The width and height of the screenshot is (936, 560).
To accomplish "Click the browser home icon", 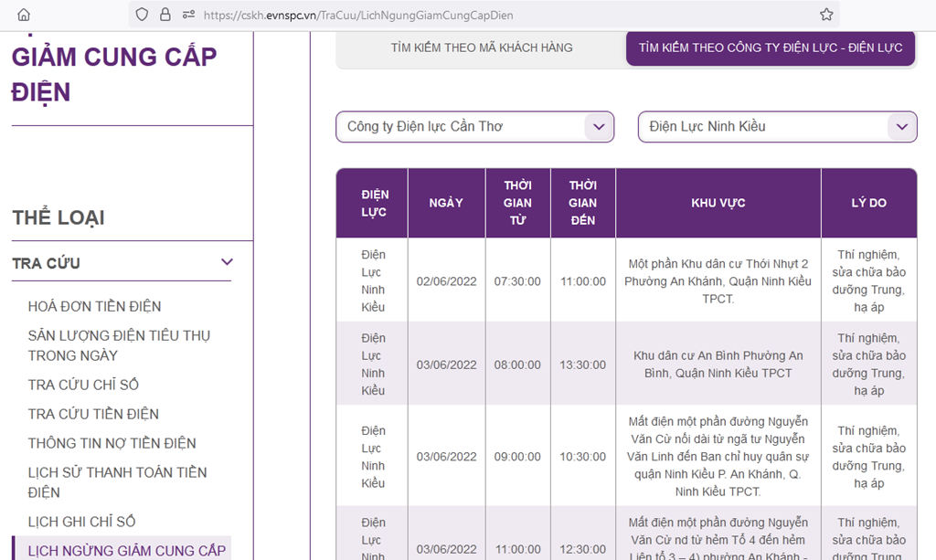I will click(x=24, y=15).
